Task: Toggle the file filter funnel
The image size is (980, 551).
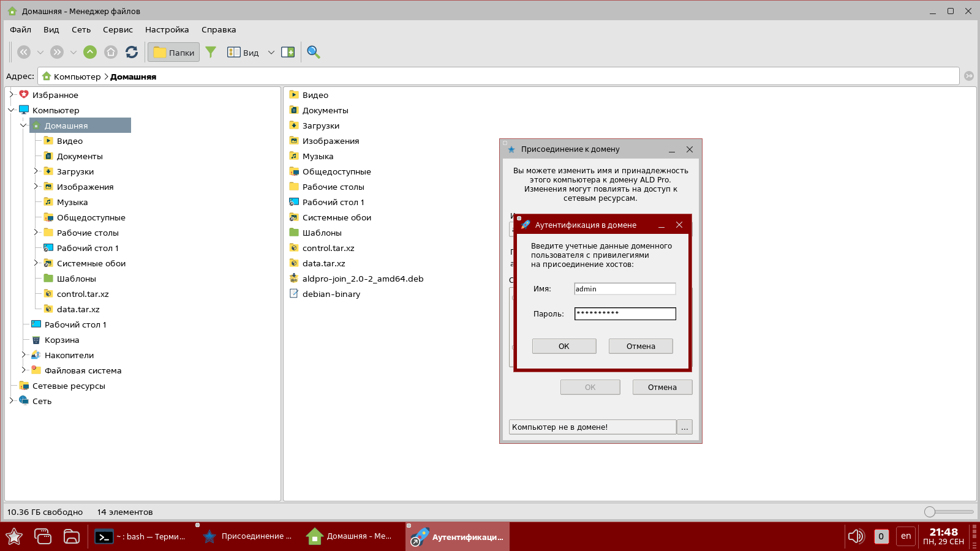Action: [x=211, y=52]
